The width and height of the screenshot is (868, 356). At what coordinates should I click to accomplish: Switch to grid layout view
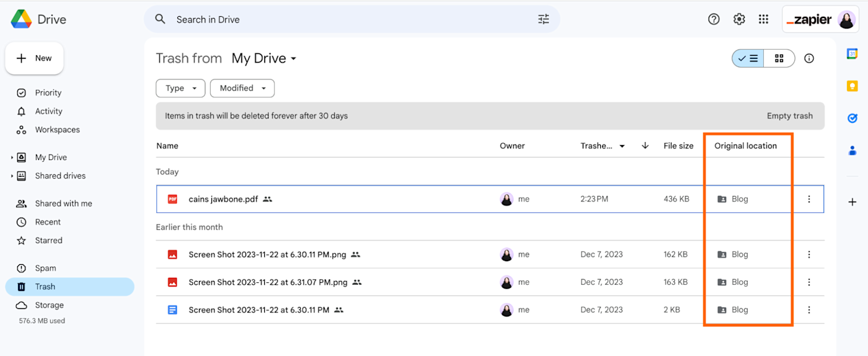(x=779, y=58)
